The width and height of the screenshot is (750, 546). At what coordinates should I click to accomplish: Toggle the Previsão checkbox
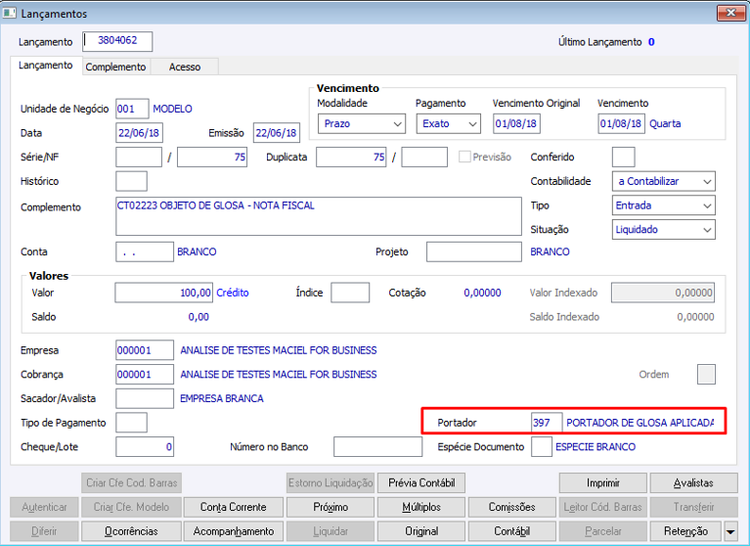(x=464, y=157)
